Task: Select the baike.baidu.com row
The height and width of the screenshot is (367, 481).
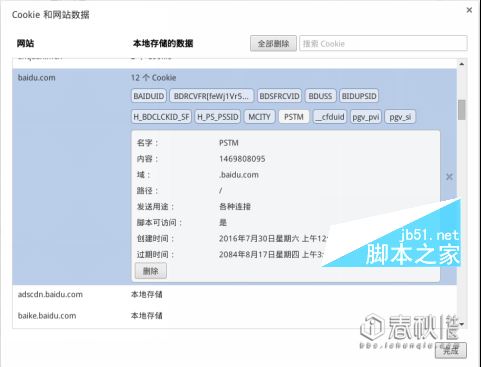Action: 235,316
